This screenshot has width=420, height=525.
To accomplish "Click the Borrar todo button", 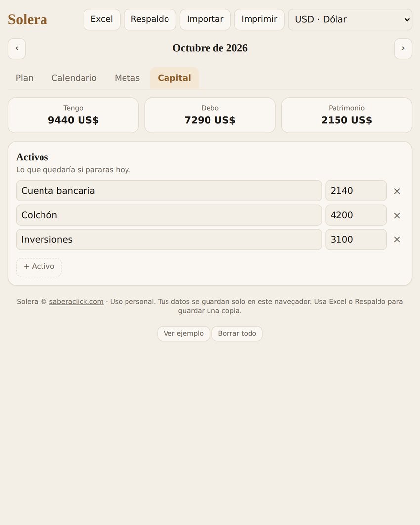I will (x=237, y=334).
